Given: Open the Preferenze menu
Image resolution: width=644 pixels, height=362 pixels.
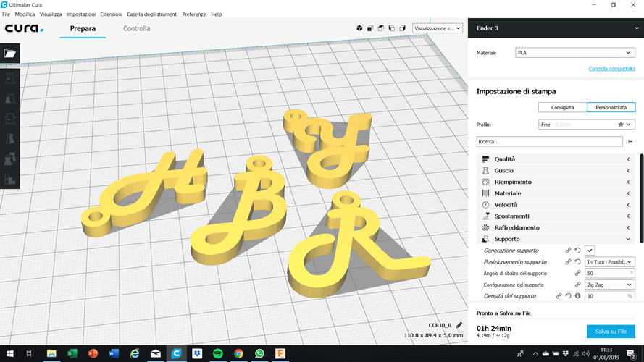Looking at the screenshot, I should pyautogui.click(x=194, y=14).
